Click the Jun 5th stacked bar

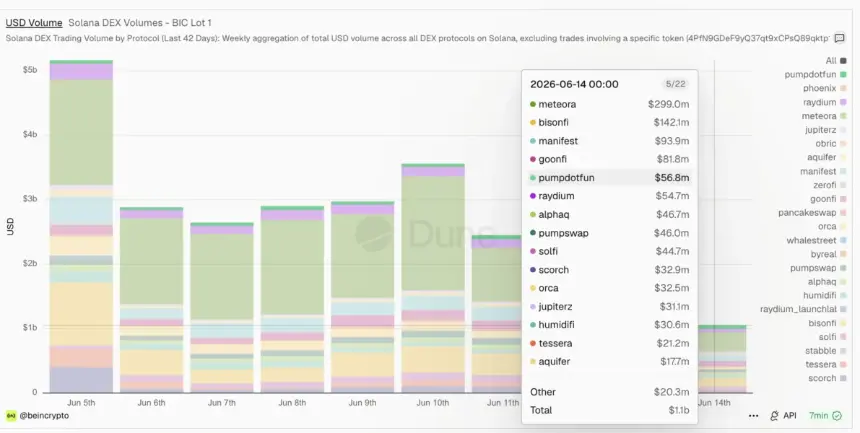[81, 226]
